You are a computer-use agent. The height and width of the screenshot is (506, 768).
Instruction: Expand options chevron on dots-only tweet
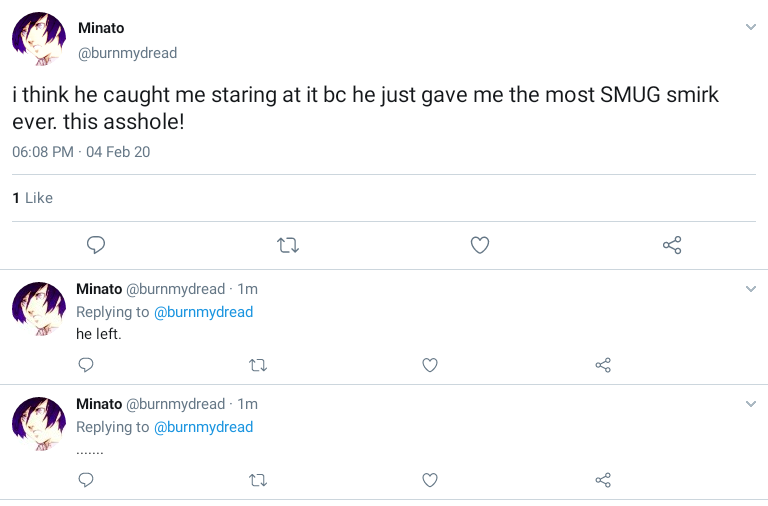pos(751,404)
